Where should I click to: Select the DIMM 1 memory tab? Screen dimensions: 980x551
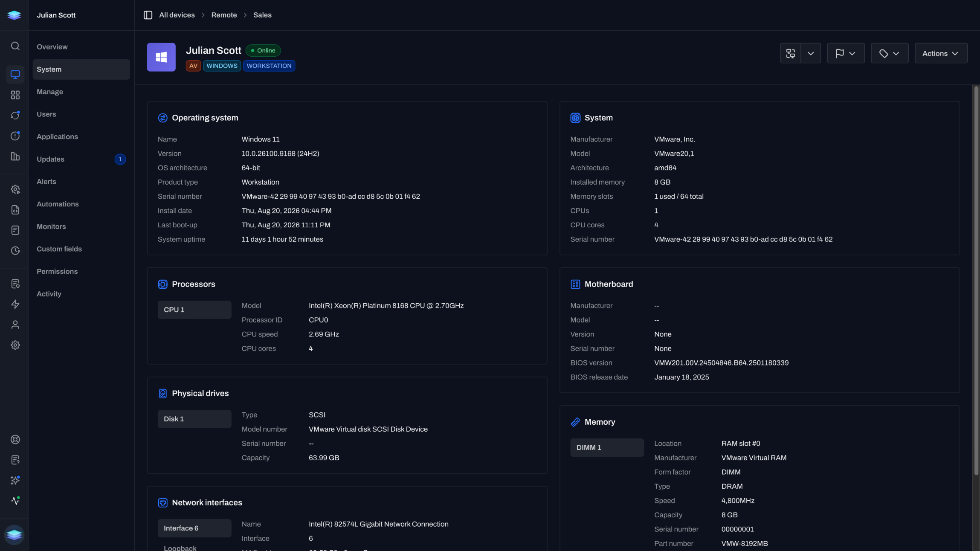607,447
